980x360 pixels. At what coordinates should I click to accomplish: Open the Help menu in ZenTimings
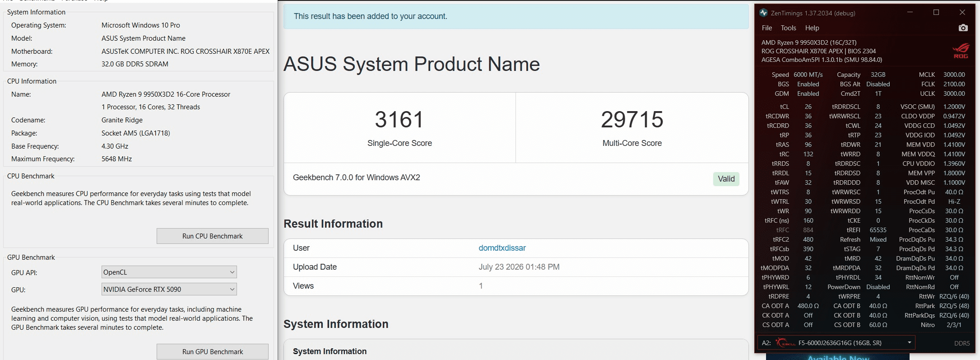(x=812, y=28)
